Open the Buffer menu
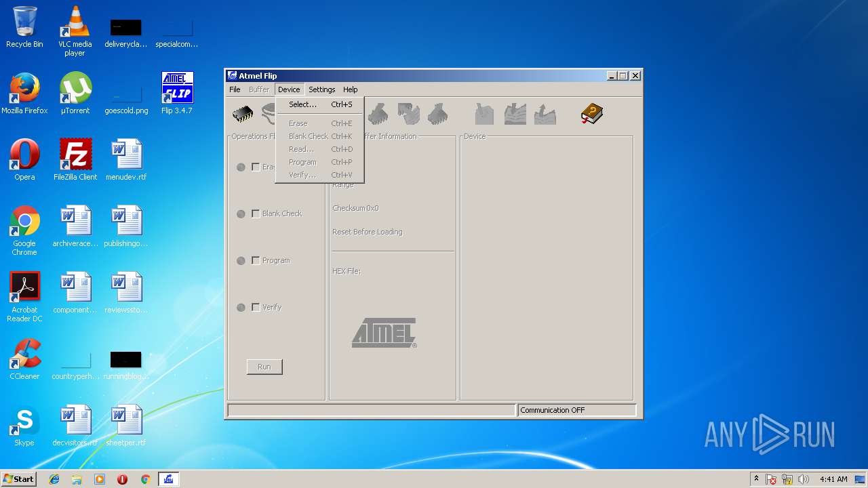The image size is (868, 488). pyautogui.click(x=259, y=89)
